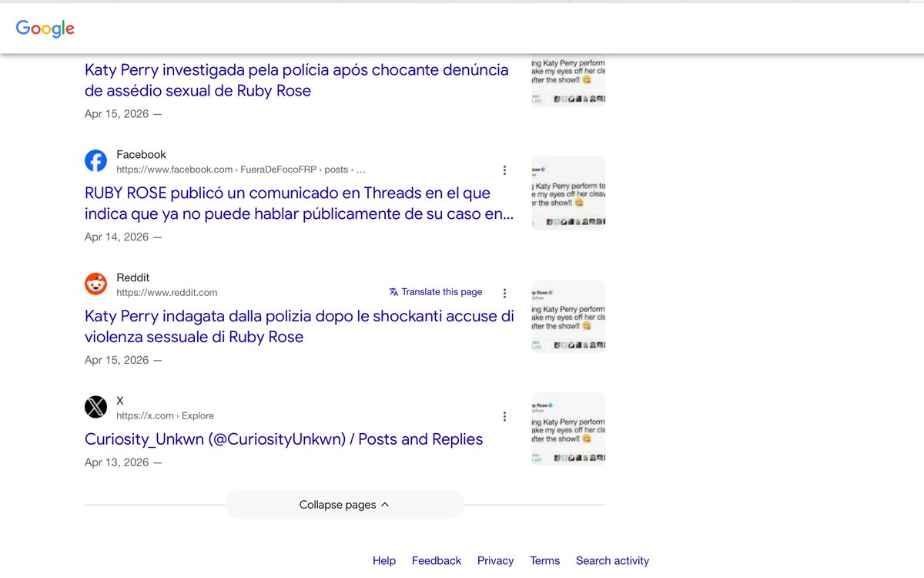Open RUBY ROSE publicó un comunicado result
The width and height of the screenshot is (924, 578).
299,203
